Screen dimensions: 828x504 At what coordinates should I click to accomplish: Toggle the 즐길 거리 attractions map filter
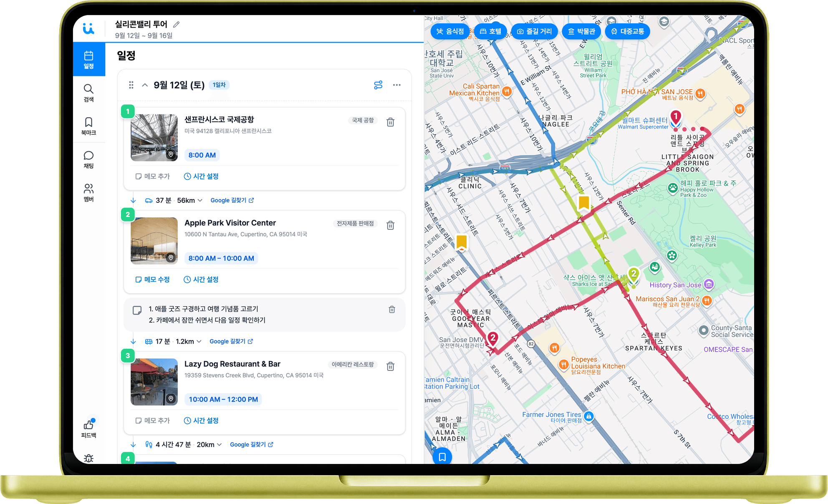pyautogui.click(x=535, y=31)
